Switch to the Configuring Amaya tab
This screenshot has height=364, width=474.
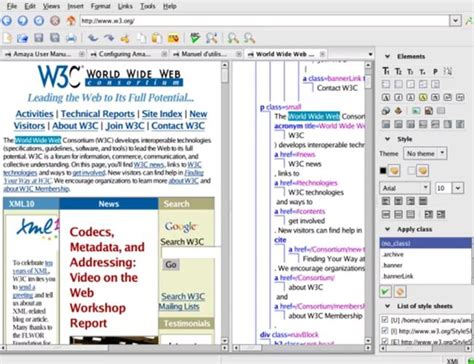point(125,54)
